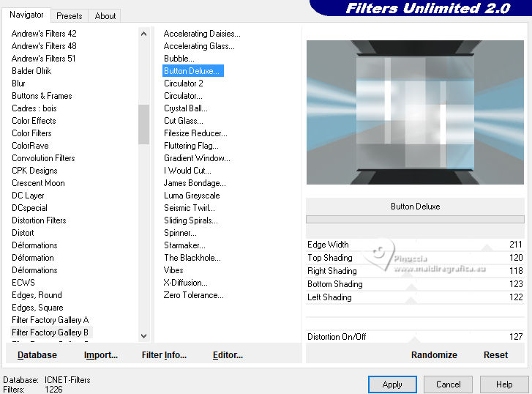Choose the Bubble filter
The width and height of the screenshot is (532, 394).
[179, 59]
